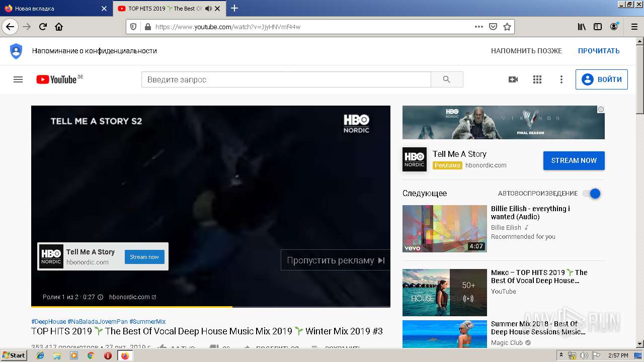Open YouTube settings three-dot menu
The width and height of the screenshot is (644, 362).
point(561,79)
